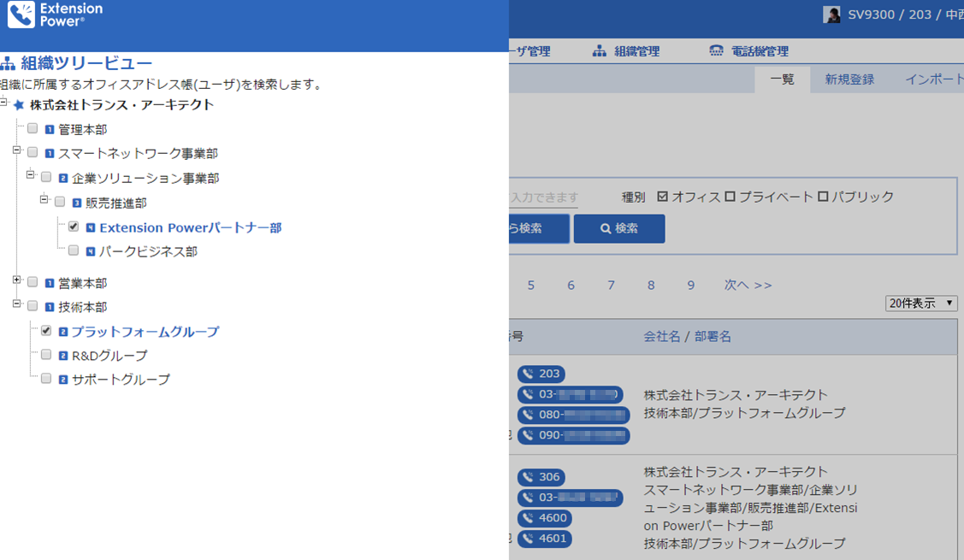Click the level 1 badge beside 管理本部
This screenshot has height=560, width=964.
point(50,130)
